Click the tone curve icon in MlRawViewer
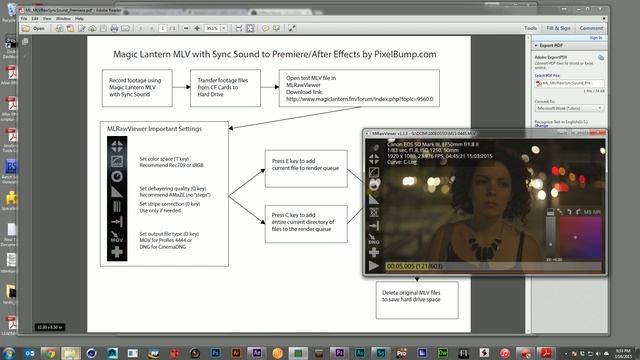Screen dimensions: 640x360 click(x=374, y=172)
